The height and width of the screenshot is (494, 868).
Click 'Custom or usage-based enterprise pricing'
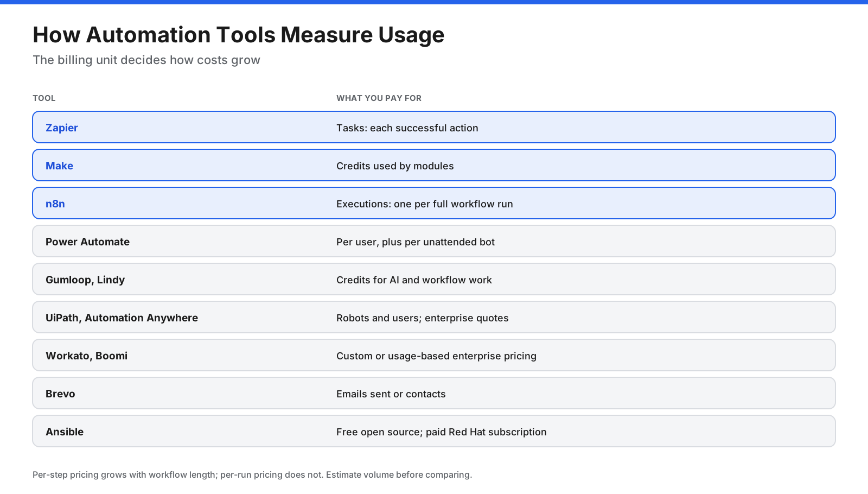pyautogui.click(x=436, y=356)
